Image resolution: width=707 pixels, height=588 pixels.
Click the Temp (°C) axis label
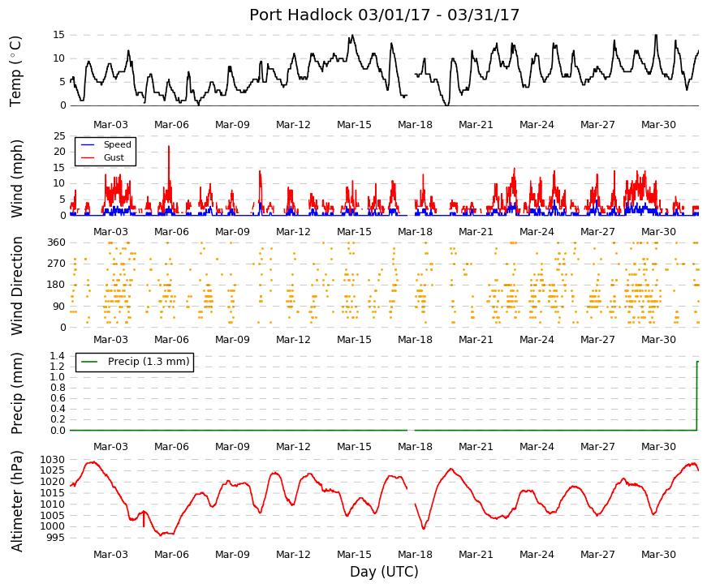pos(15,71)
